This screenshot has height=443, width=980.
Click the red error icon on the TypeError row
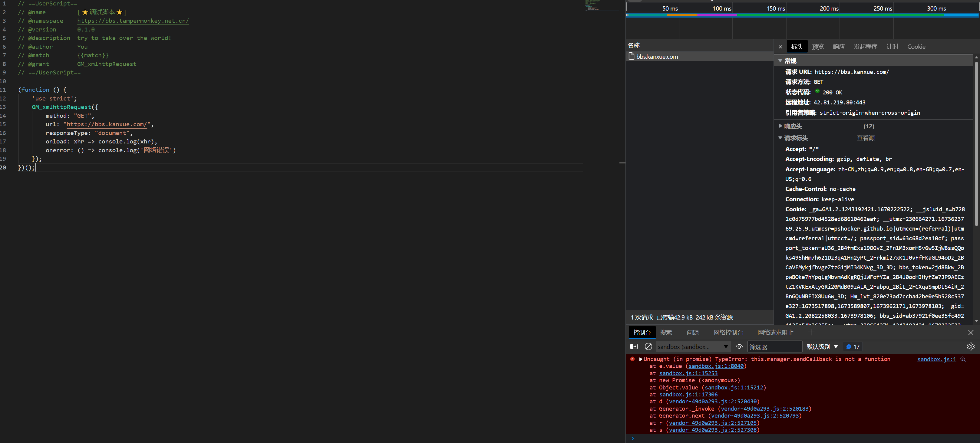point(632,359)
